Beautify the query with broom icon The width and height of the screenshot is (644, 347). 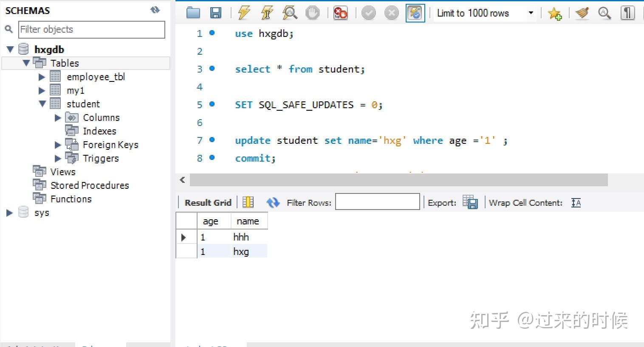click(x=582, y=13)
